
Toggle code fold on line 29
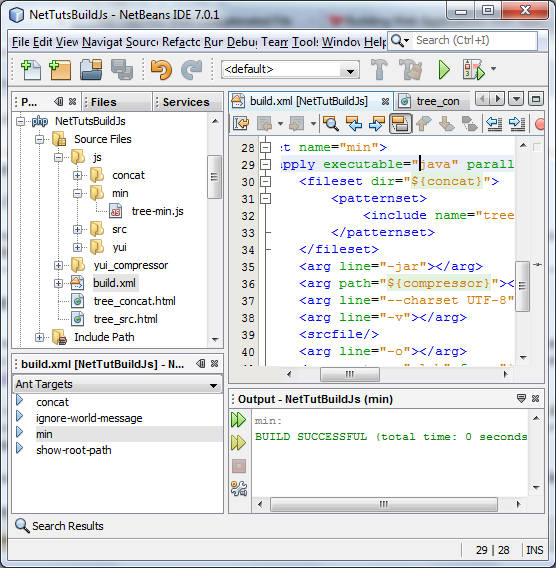(266, 164)
